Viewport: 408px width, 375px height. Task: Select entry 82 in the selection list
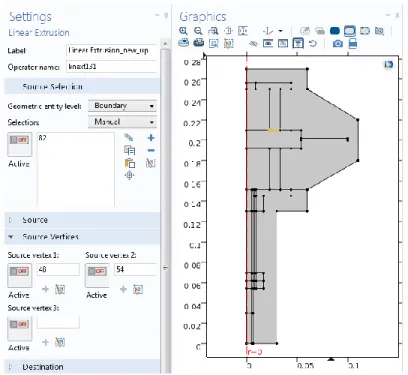42,137
